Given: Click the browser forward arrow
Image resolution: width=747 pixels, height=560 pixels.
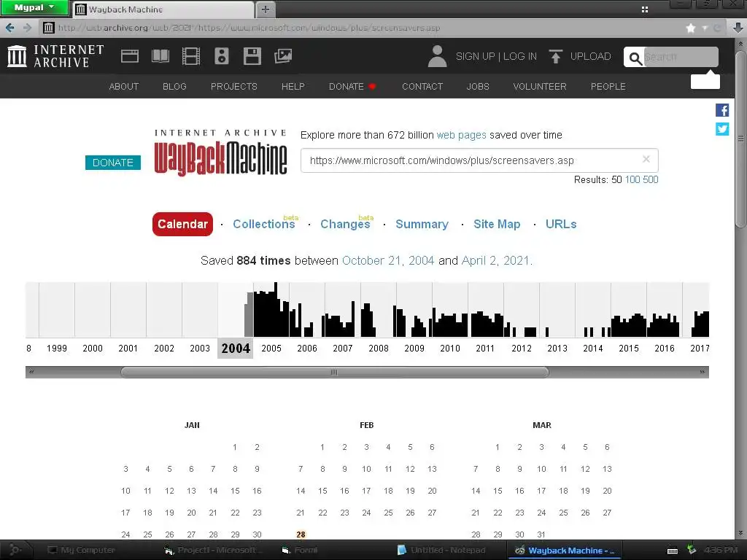Looking at the screenshot, I should pos(27,28).
